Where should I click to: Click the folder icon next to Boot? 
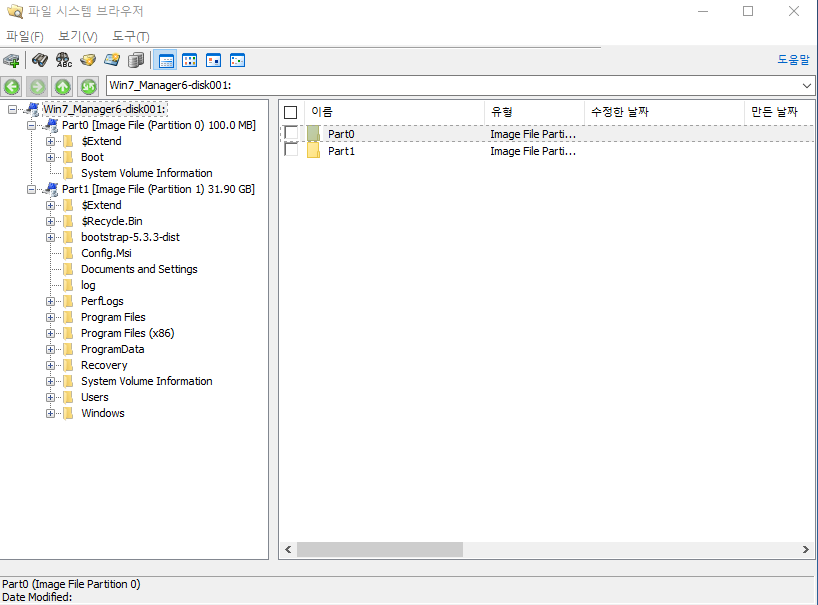[68, 158]
